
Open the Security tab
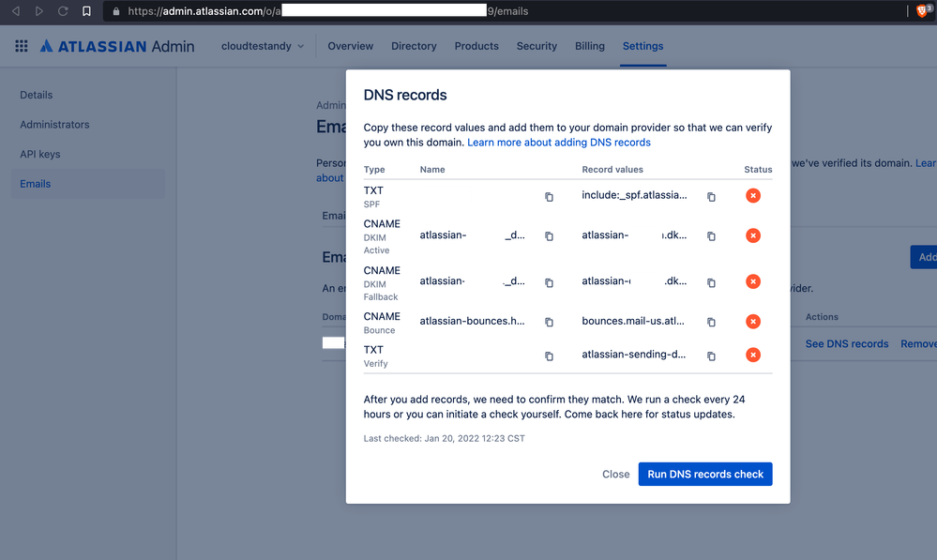tap(537, 46)
